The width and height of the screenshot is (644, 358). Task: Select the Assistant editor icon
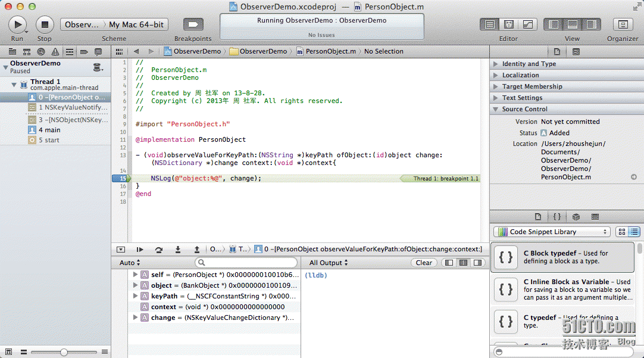(508, 24)
